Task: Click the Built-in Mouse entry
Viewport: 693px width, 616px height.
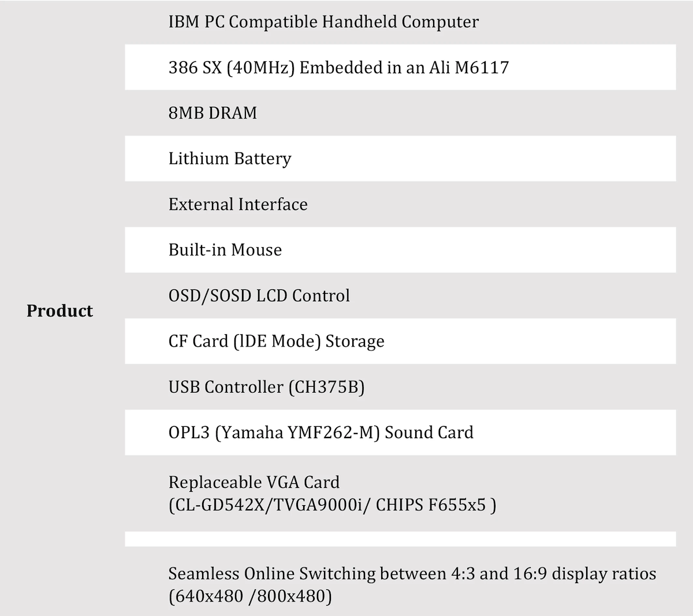Action: click(225, 250)
